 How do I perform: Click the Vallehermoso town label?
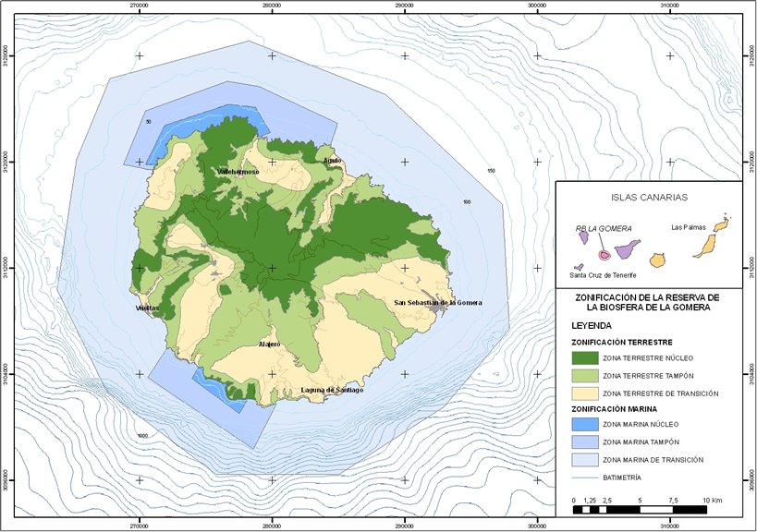coord(238,172)
